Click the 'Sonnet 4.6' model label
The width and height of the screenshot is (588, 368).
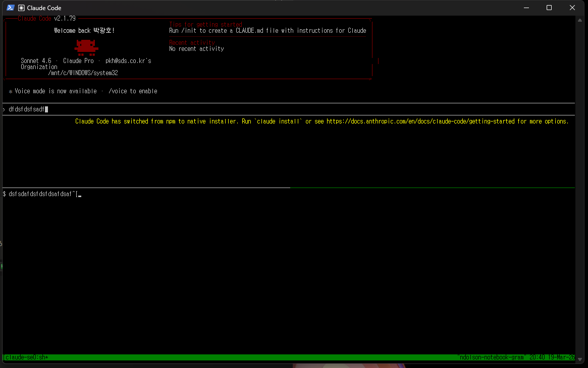(36, 60)
